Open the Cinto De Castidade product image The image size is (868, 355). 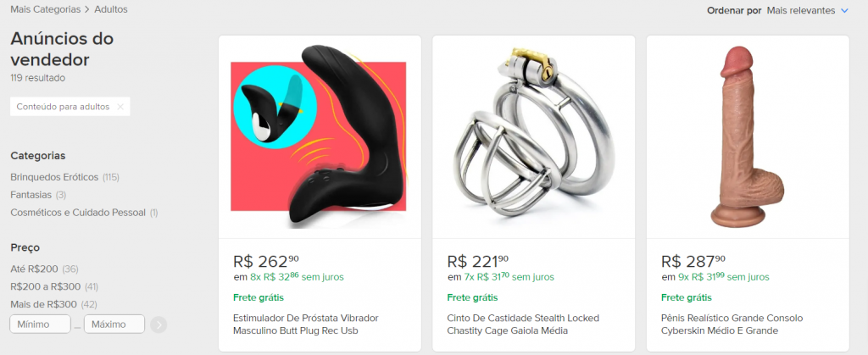click(x=534, y=137)
